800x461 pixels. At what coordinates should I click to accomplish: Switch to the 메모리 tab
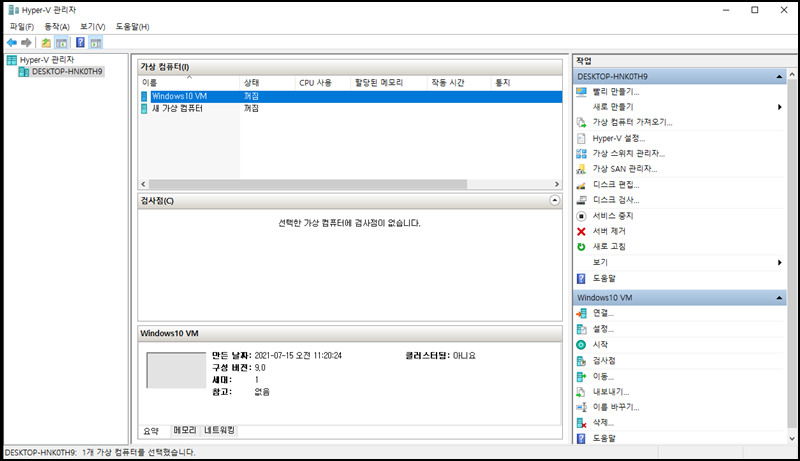click(x=185, y=430)
